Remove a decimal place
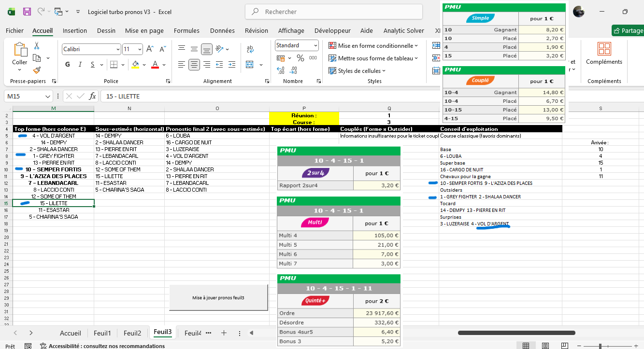Image resolution: width=644 pixels, height=349 pixels. [x=294, y=70]
